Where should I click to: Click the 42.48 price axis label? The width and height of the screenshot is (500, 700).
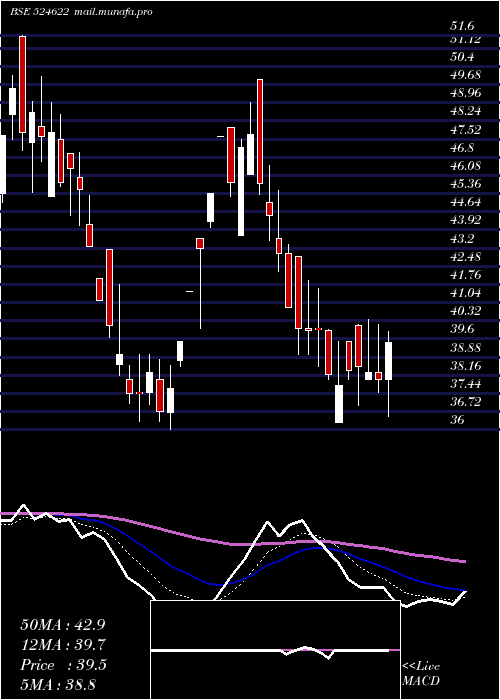(465, 257)
